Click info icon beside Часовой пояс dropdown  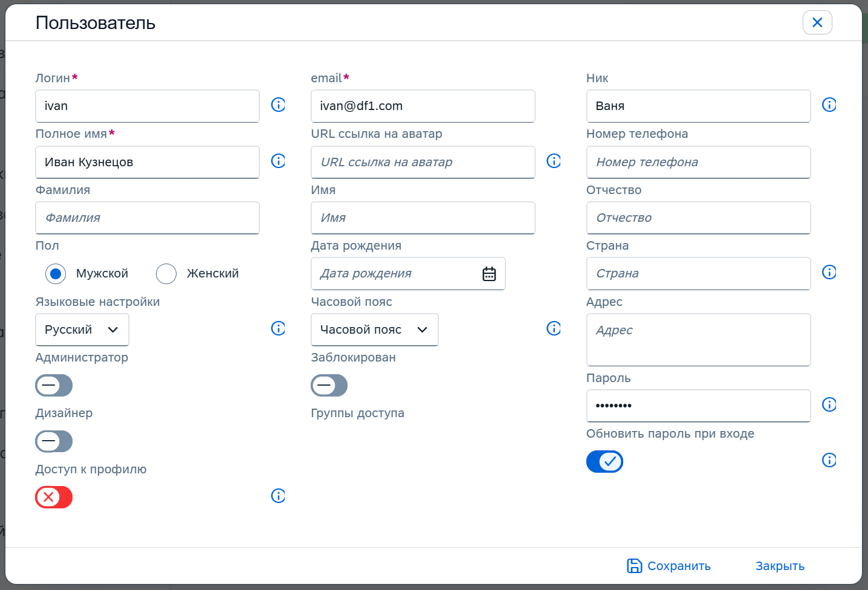(554, 328)
